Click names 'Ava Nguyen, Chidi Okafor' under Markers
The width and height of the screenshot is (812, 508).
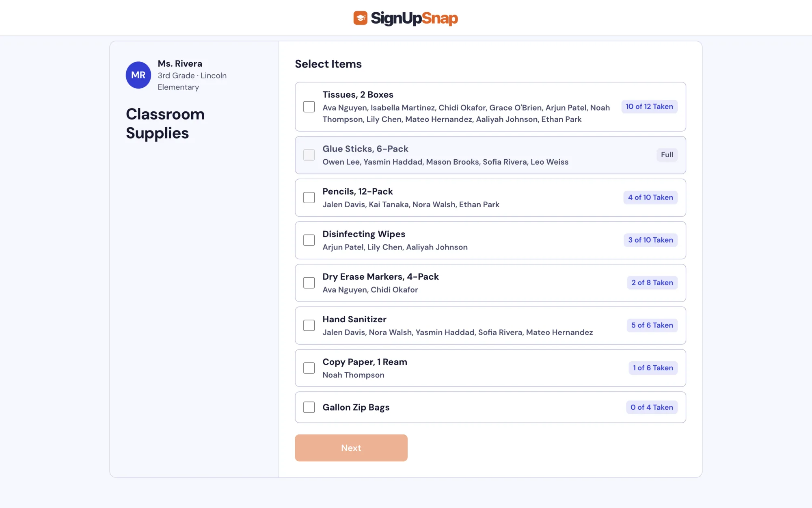click(370, 290)
